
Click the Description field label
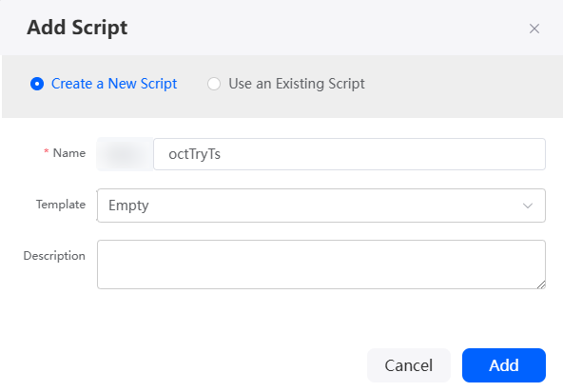54,256
